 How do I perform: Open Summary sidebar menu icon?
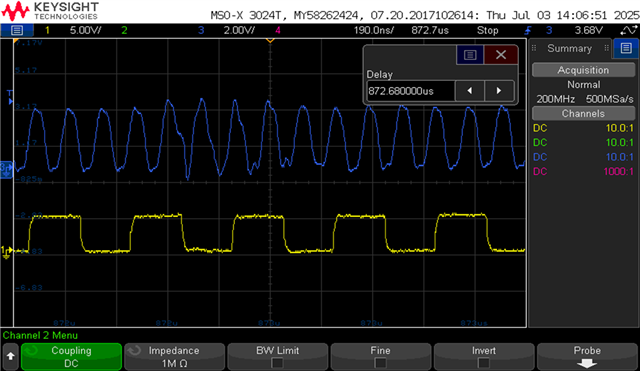click(x=626, y=49)
